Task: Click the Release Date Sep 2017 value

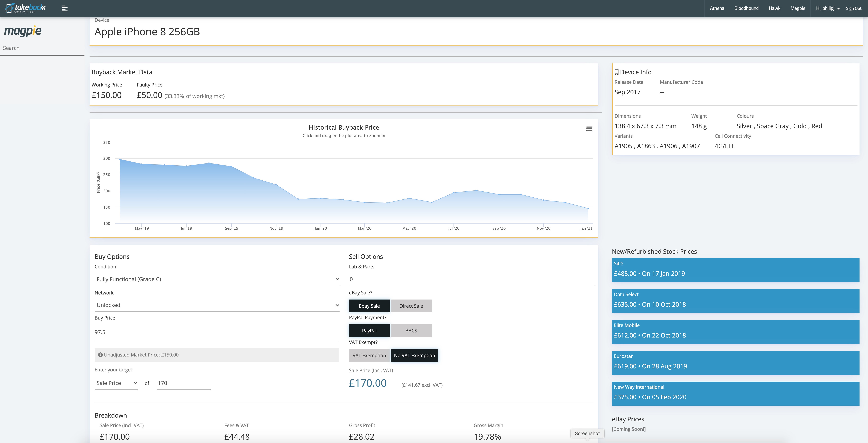Action: [x=627, y=92]
